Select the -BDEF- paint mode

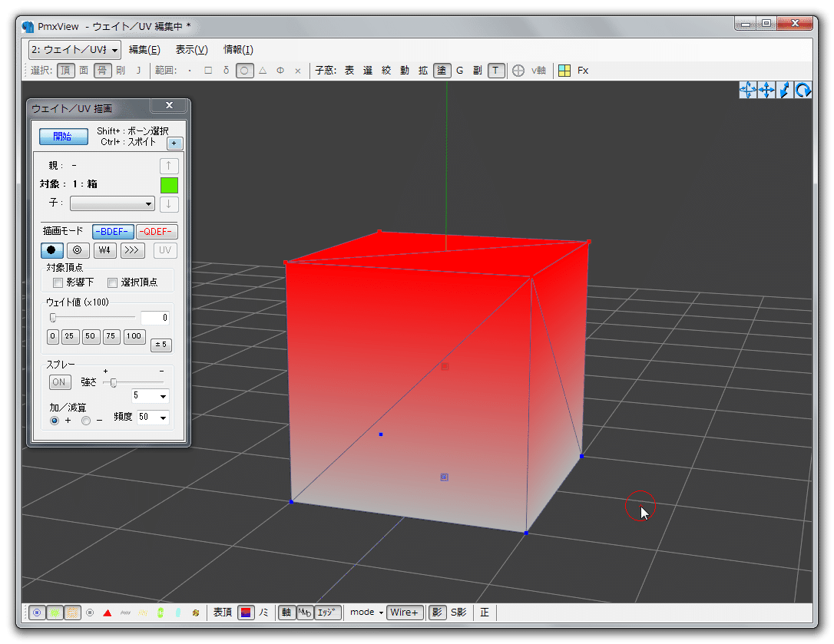tap(112, 232)
